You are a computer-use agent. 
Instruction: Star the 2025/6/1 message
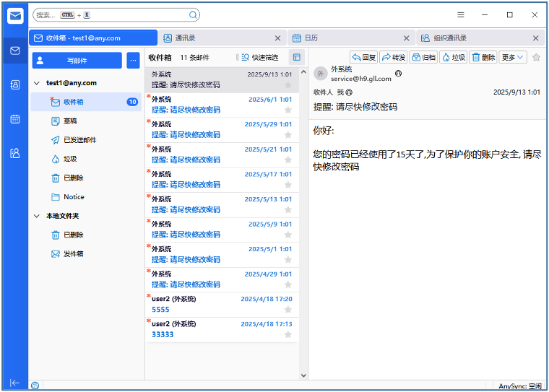pos(288,110)
